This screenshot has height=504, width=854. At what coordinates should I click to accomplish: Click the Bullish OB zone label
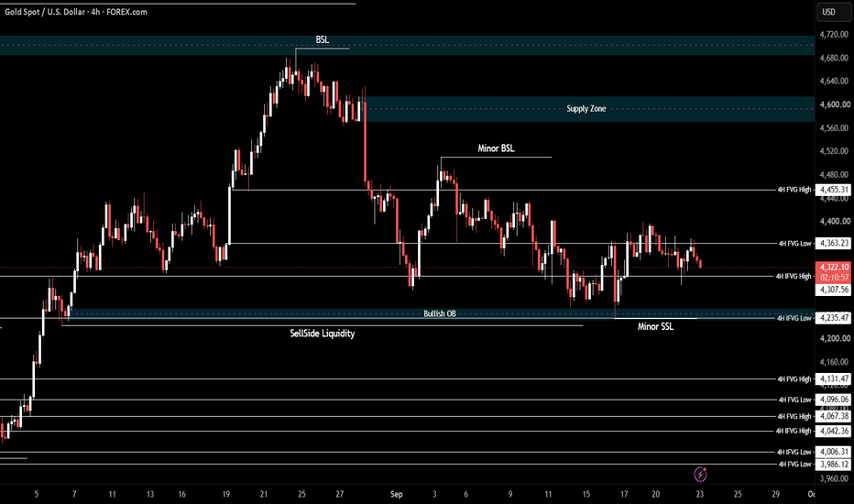(x=440, y=313)
